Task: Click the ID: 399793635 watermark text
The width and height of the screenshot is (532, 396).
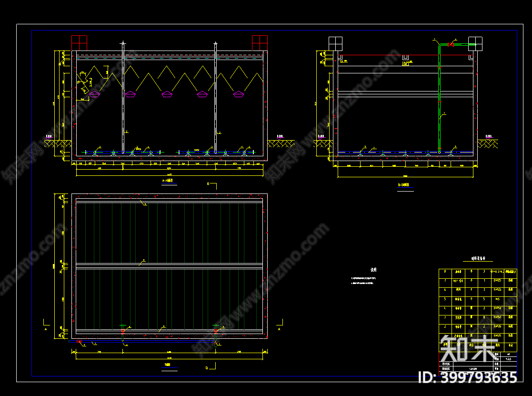Action: point(467,377)
